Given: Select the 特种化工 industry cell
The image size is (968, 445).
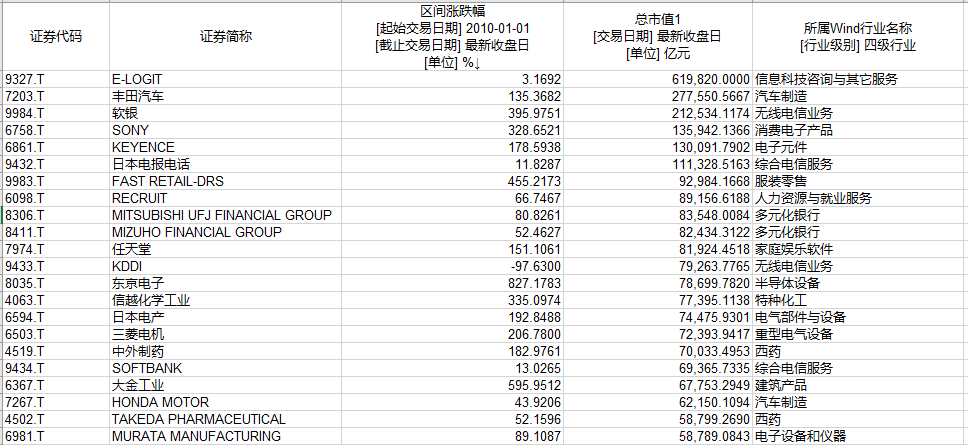Looking at the screenshot, I should [860, 301].
